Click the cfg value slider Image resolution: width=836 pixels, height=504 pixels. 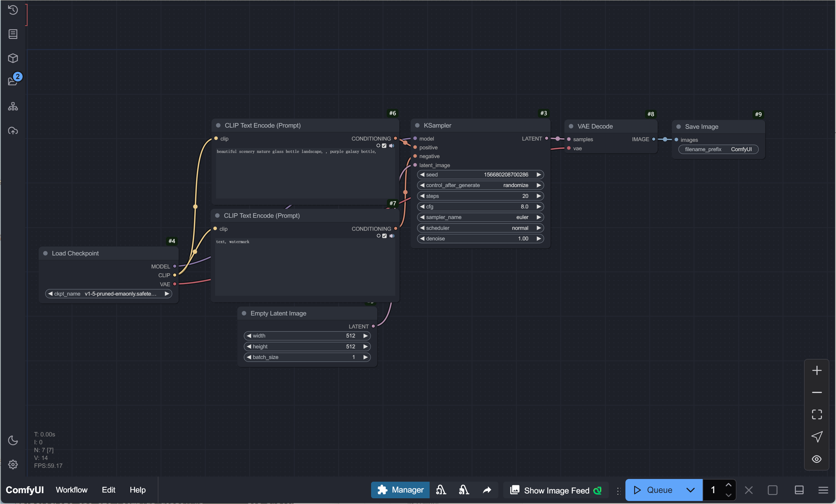point(480,207)
